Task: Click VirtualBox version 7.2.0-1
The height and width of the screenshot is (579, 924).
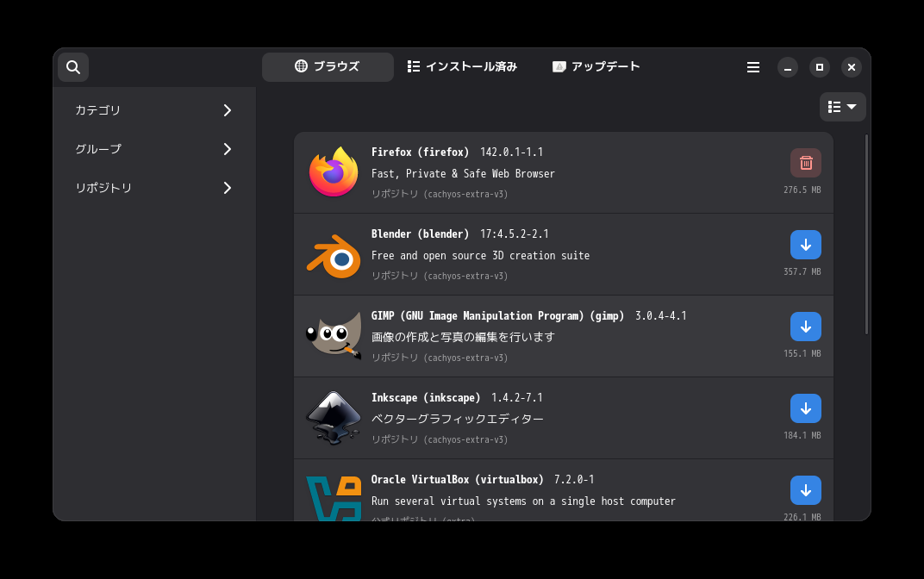Action: click(x=574, y=479)
